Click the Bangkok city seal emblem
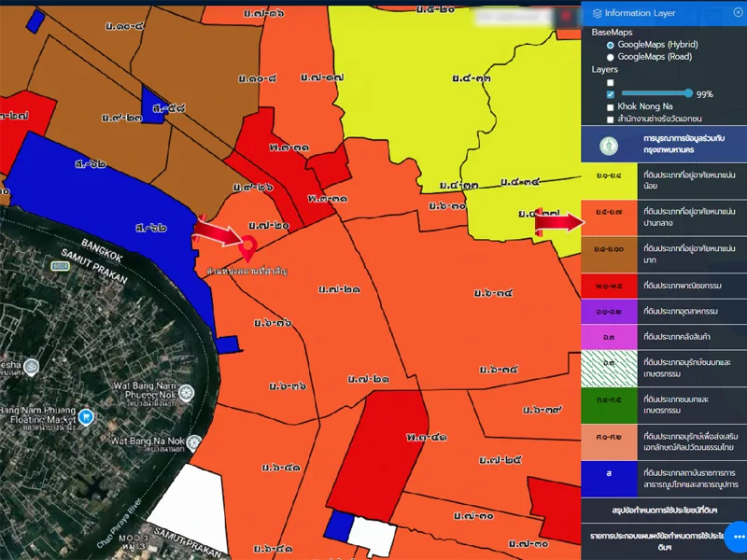Image resolution: width=747 pixels, height=560 pixels. click(x=608, y=146)
